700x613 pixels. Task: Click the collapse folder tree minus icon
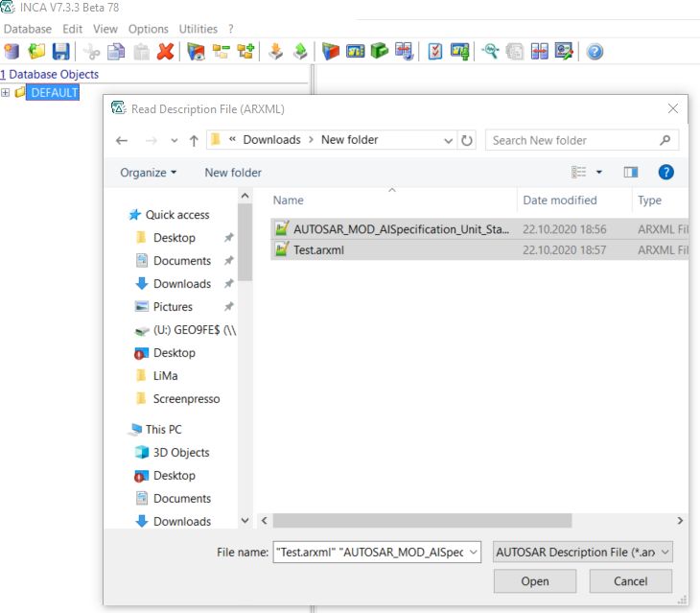[221, 52]
